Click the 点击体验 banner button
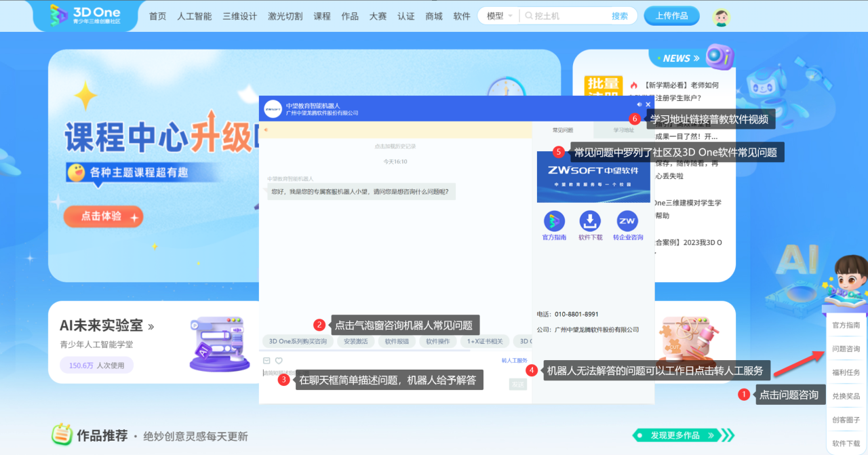The width and height of the screenshot is (868, 455). pos(104,216)
